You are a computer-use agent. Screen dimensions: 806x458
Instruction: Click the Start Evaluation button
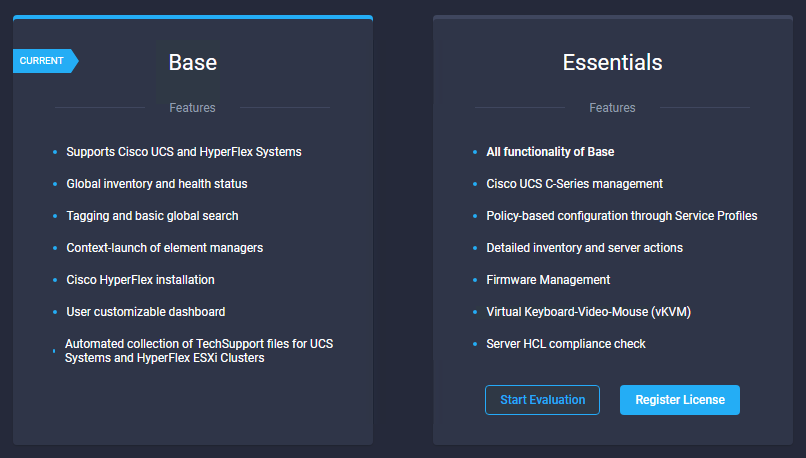coord(542,400)
